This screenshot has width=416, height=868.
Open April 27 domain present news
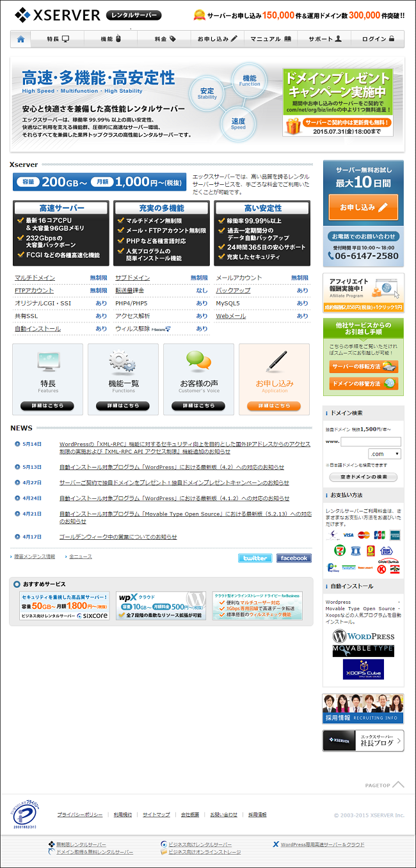pyautogui.click(x=174, y=482)
